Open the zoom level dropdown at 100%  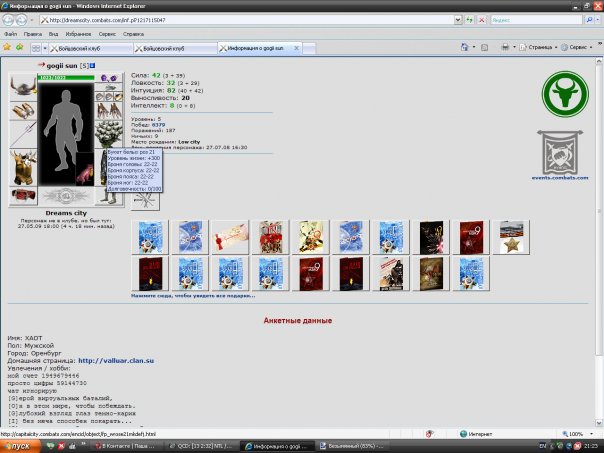(591, 434)
